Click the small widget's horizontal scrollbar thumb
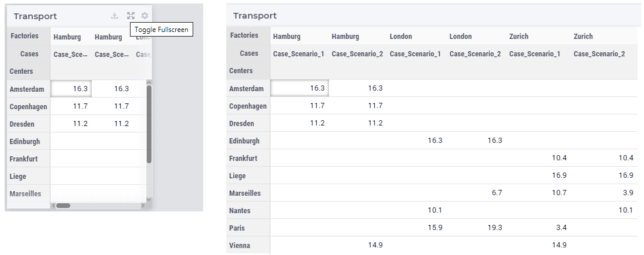Viewport: 644px width, 255px height. (63, 205)
